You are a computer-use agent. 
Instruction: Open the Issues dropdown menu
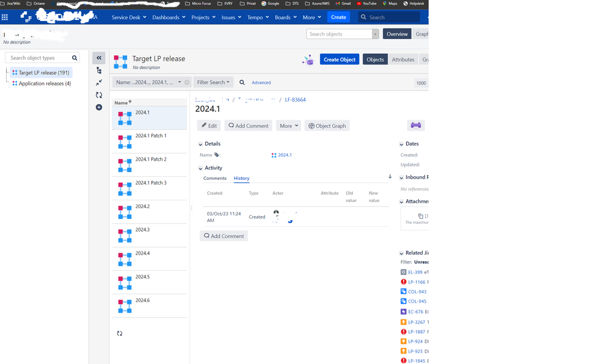pos(231,17)
